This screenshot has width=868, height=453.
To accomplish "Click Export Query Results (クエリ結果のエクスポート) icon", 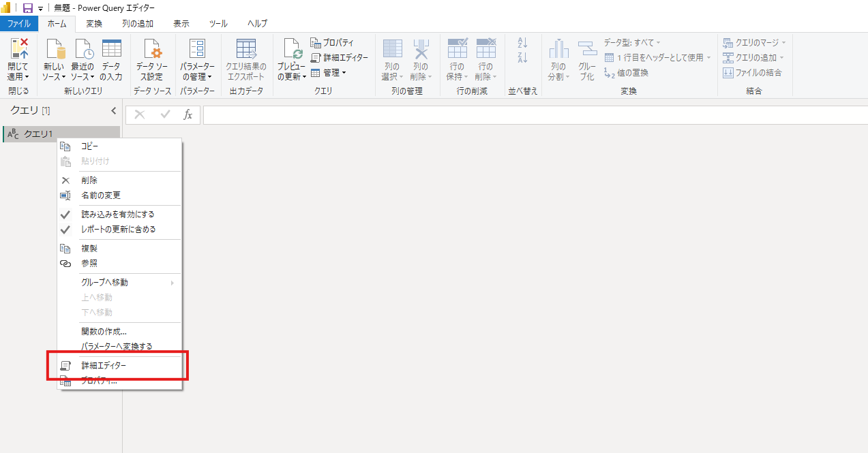I will coord(245,50).
